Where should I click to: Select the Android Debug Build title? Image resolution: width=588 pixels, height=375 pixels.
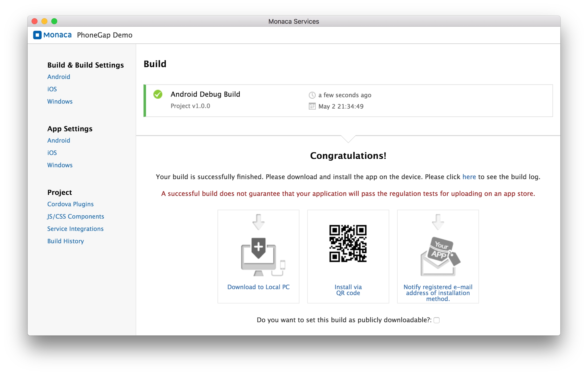pos(205,94)
